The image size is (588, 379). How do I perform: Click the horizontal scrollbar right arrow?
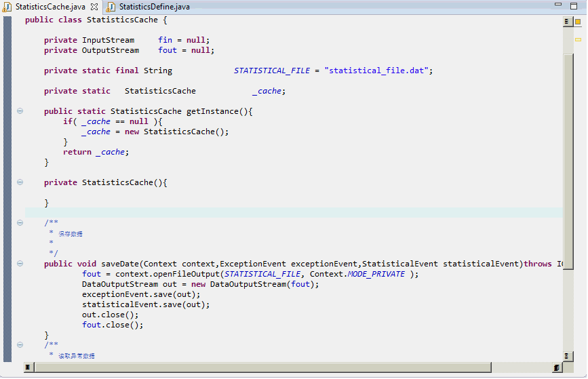pos(557,367)
